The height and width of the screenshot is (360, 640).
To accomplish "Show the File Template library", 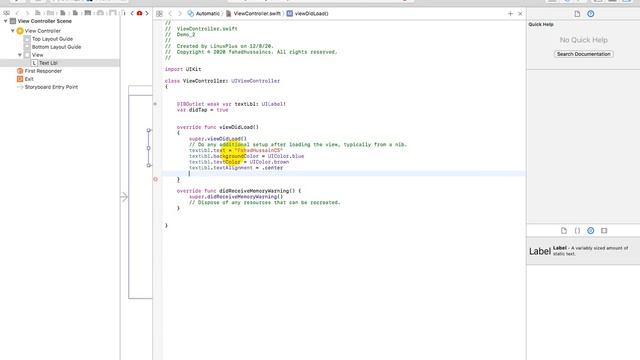I will click(564, 231).
